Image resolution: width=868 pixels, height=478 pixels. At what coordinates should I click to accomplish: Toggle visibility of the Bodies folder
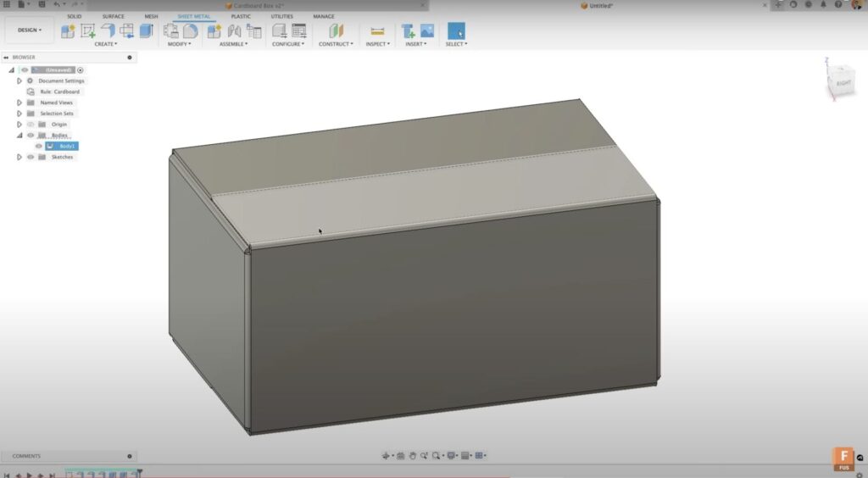pos(31,135)
